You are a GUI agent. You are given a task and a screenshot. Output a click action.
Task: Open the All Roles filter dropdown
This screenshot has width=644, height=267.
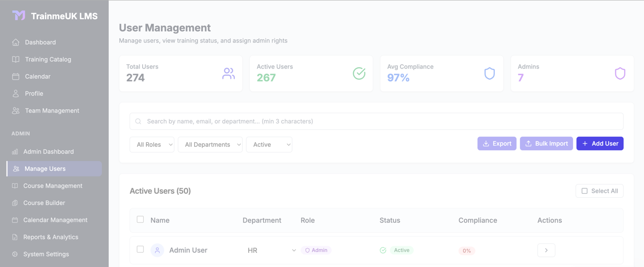pyautogui.click(x=152, y=145)
